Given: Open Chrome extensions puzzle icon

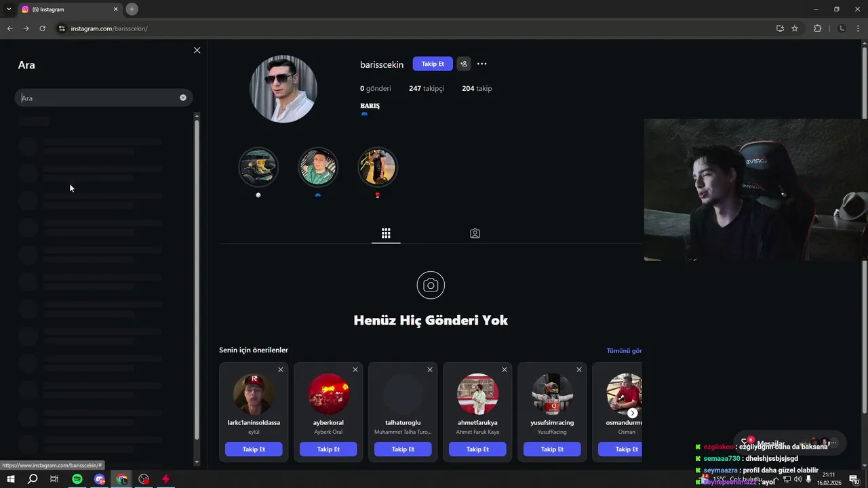Looking at the screenshot, I should [x=817, y=28].
